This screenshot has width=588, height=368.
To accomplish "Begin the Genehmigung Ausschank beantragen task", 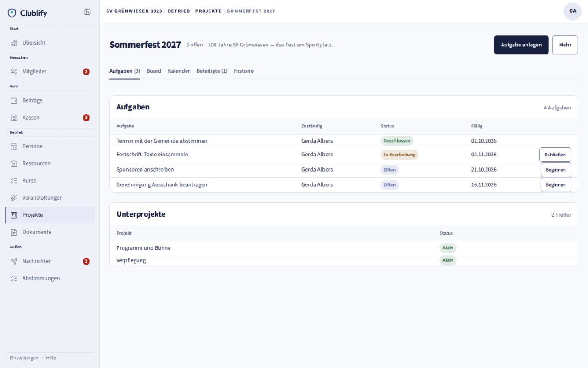I will click(556, 185).
